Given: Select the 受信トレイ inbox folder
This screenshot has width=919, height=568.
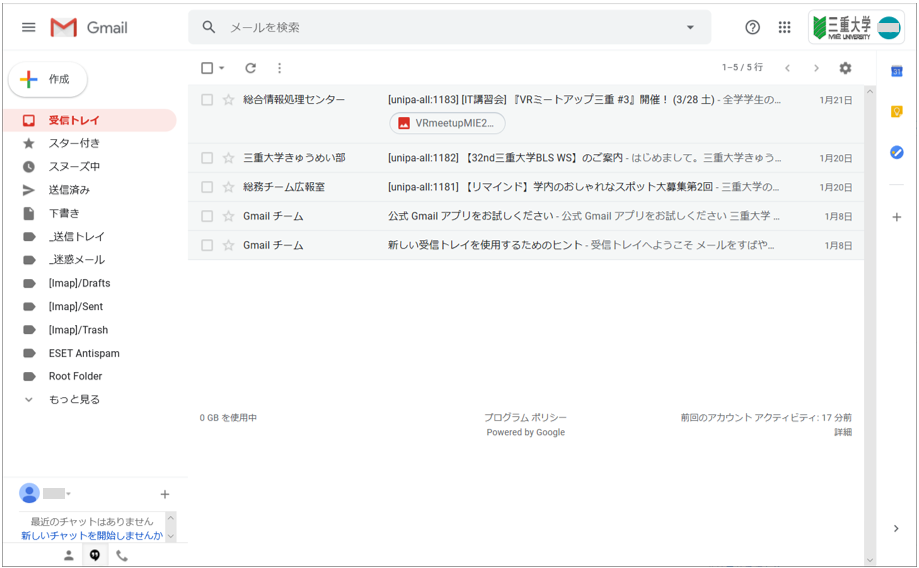Looking at the screenshot, I should tap(90, 120).
